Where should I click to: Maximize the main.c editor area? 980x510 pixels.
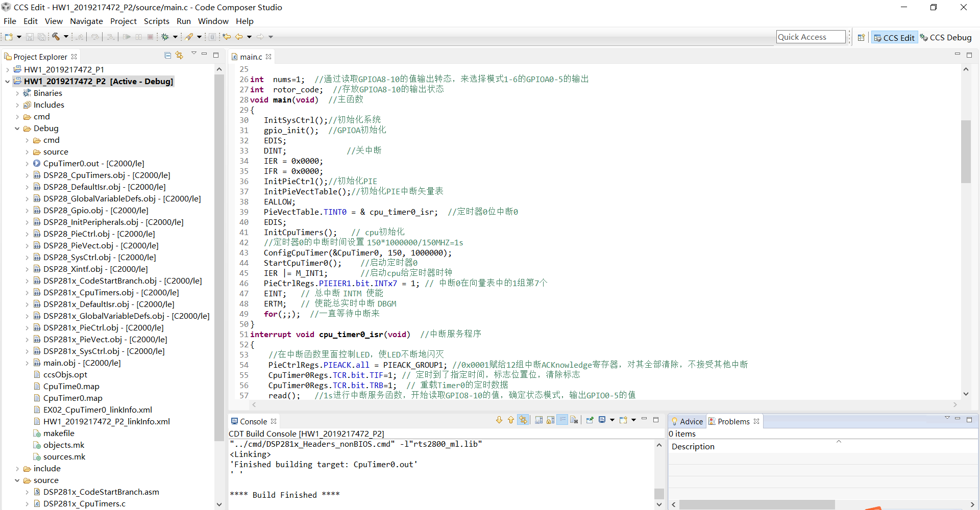(969, 55)
